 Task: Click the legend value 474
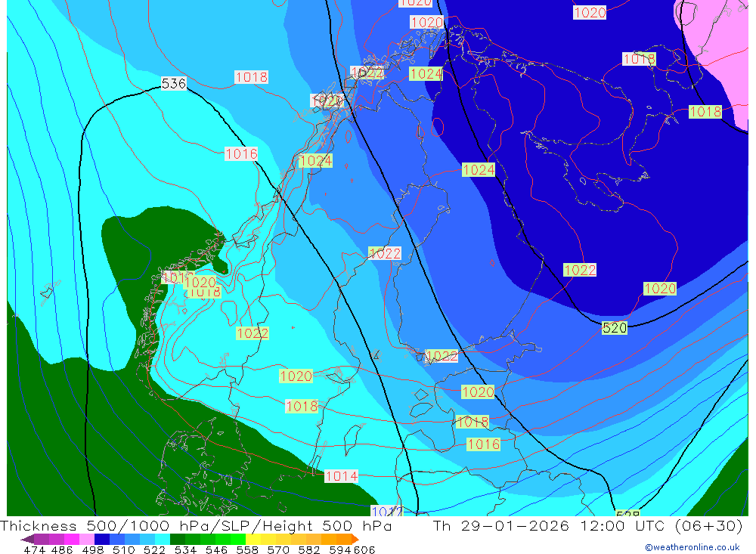(x=34, y=549)
